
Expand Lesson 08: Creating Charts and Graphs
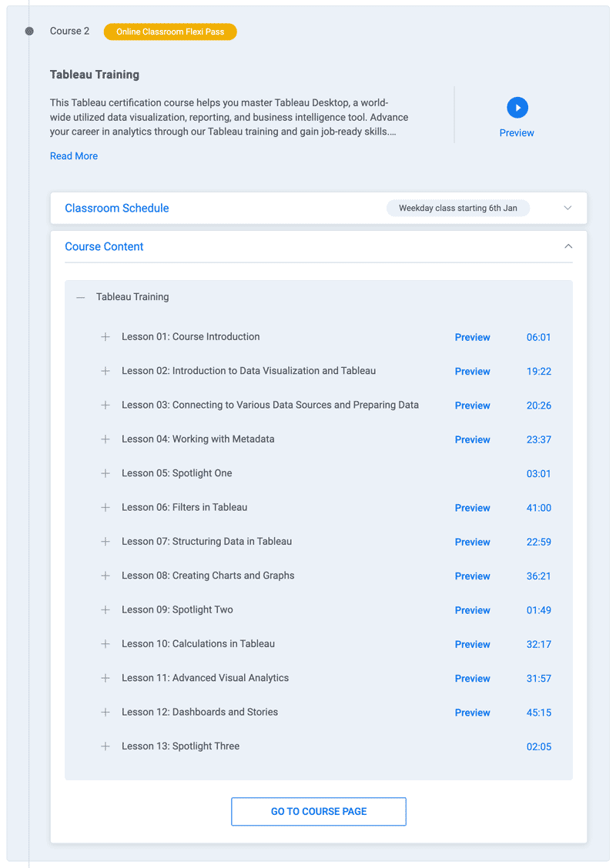pos(105,576)
